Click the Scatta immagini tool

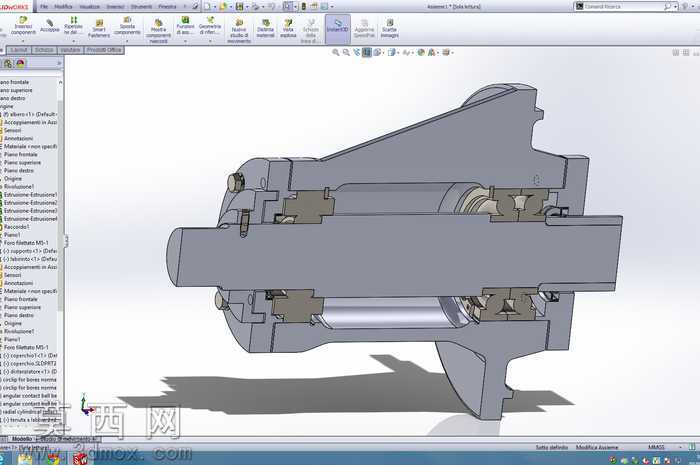[389, 29]
